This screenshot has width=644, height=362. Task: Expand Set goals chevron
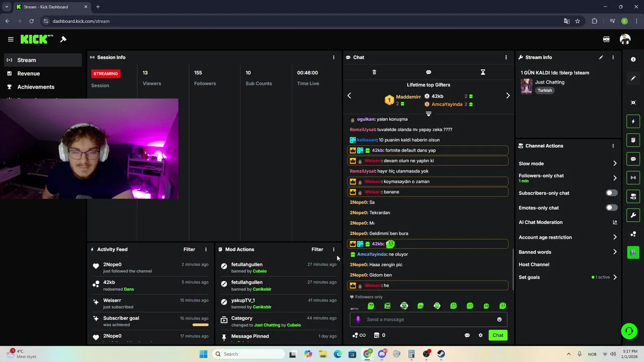coord(615,277)
